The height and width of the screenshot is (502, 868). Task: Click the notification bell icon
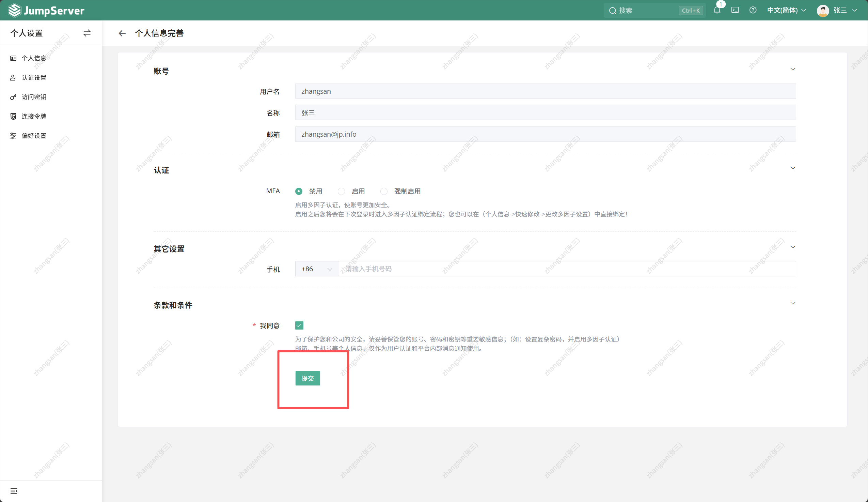[x=717, y=10]
